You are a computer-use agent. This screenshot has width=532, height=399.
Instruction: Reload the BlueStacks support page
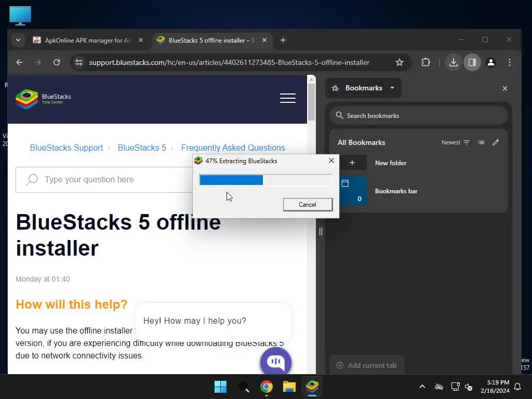[57, 62]
